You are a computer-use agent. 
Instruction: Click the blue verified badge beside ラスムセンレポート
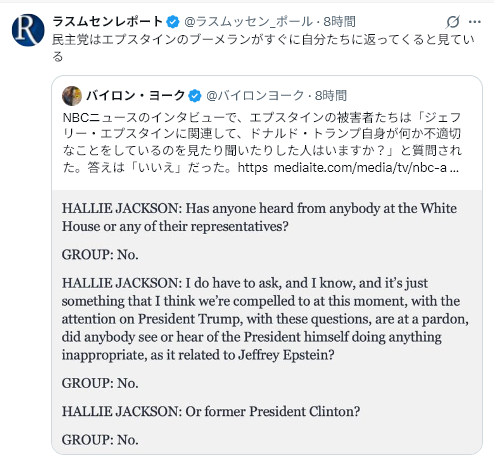click(173, 22)
